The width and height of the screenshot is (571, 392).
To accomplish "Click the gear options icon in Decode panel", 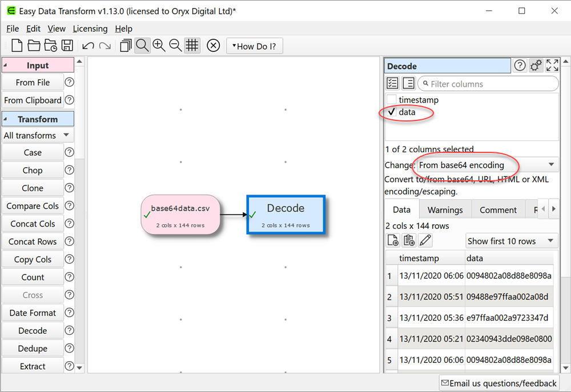I will coord(536,66).
